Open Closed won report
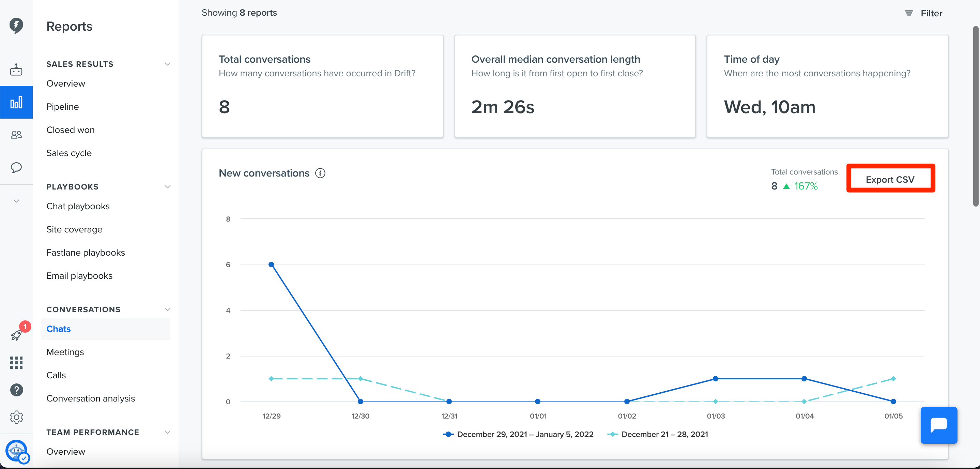980x469 pixels. point(71,130)
